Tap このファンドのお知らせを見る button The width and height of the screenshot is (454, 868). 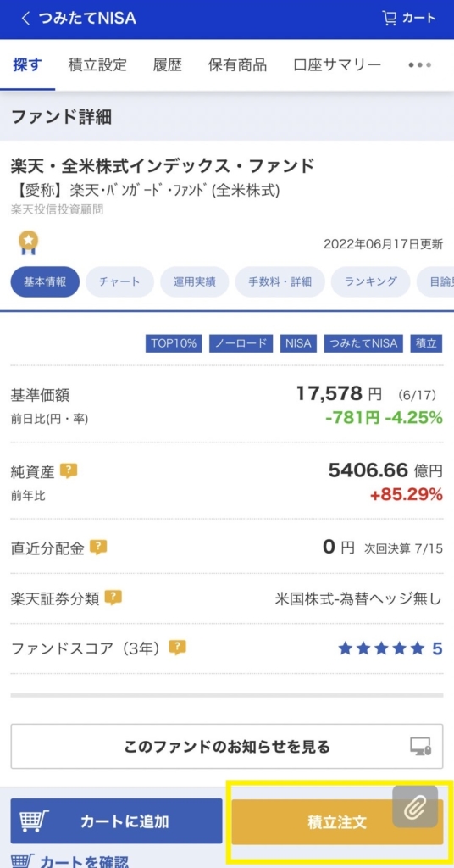click(x=227, y=746)
